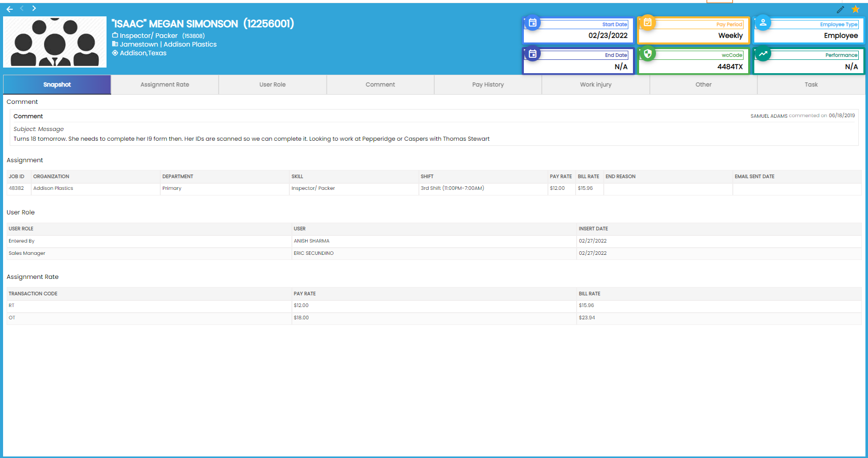Click the back arrow icon
This screenshot has width=868, height=458.
pyautogui.click(x=9, y=9)
